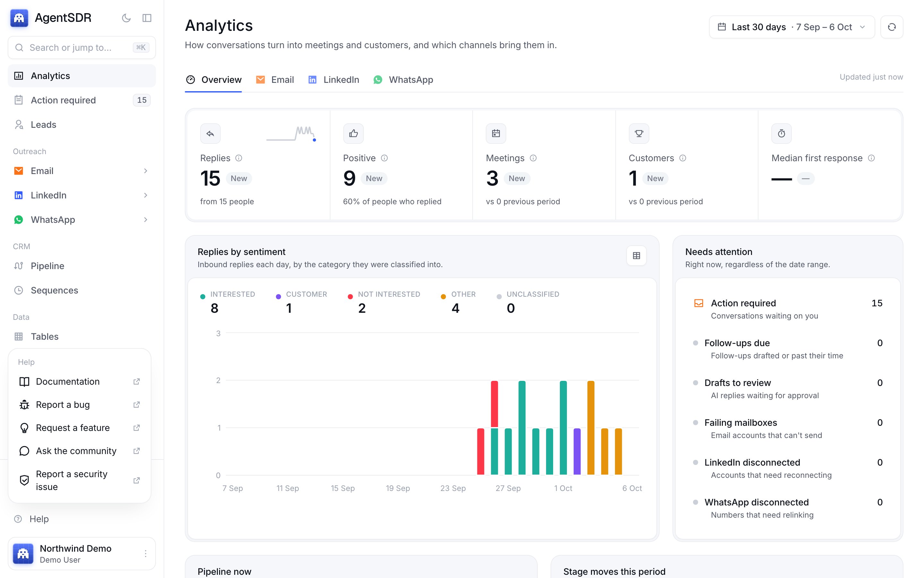This screenshot has height=578, width=924.
Task: Open Action required in the sidebar
Action: coord(82,100)
